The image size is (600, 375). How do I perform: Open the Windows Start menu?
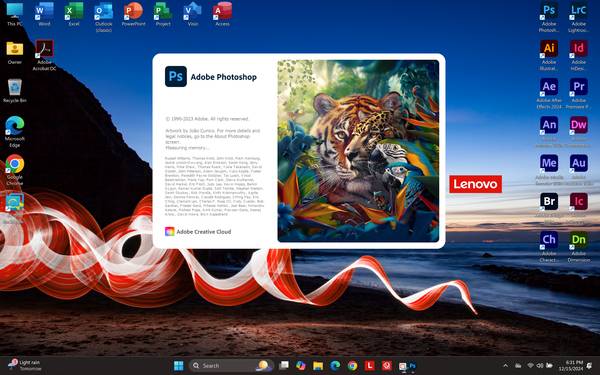178,366
